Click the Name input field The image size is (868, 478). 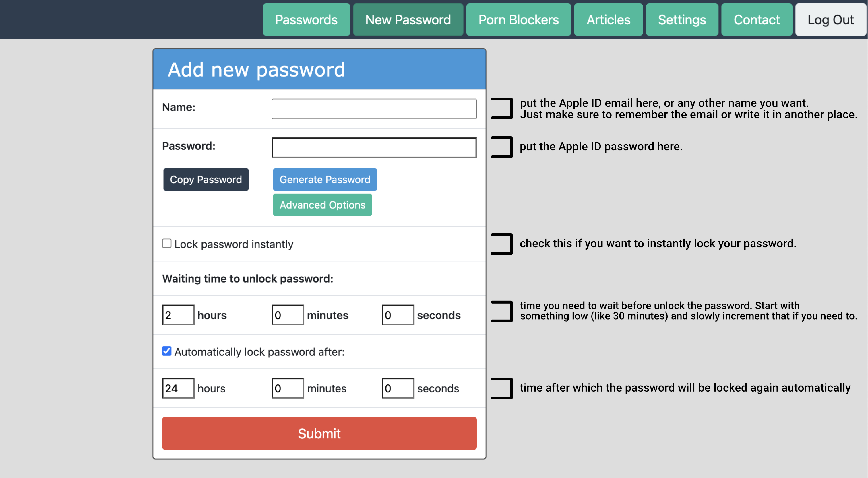click(374, 109)
